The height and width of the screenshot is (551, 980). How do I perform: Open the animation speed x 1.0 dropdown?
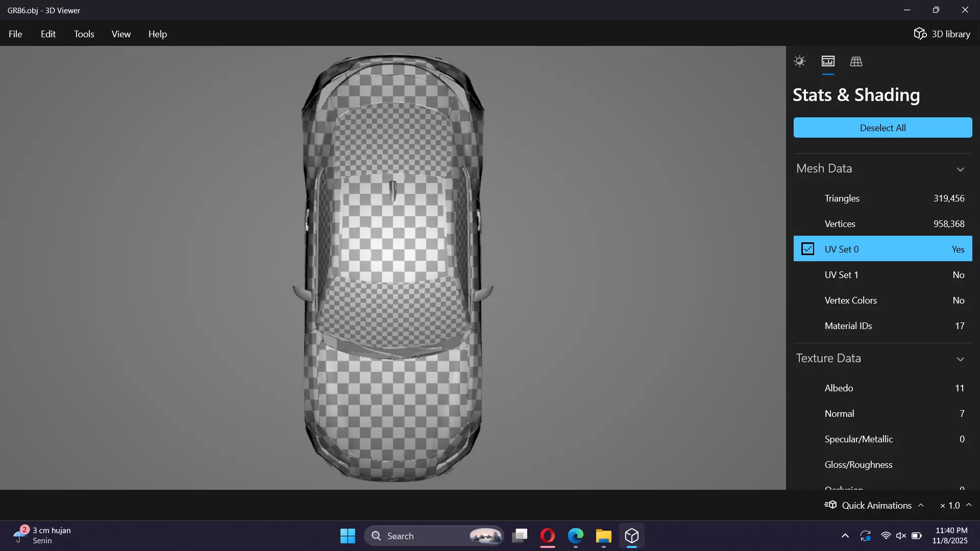click(955, 505)
